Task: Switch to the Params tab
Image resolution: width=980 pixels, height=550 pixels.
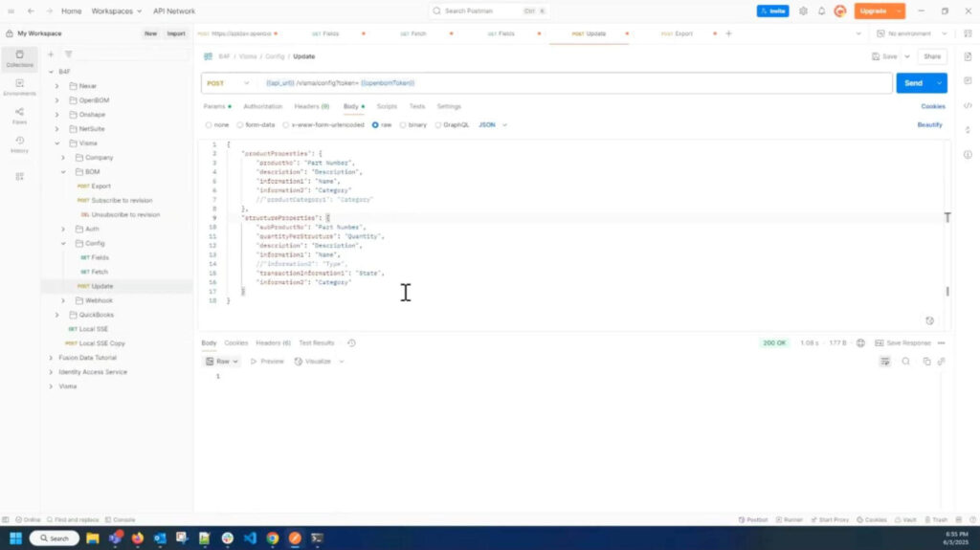Action: 216,107
